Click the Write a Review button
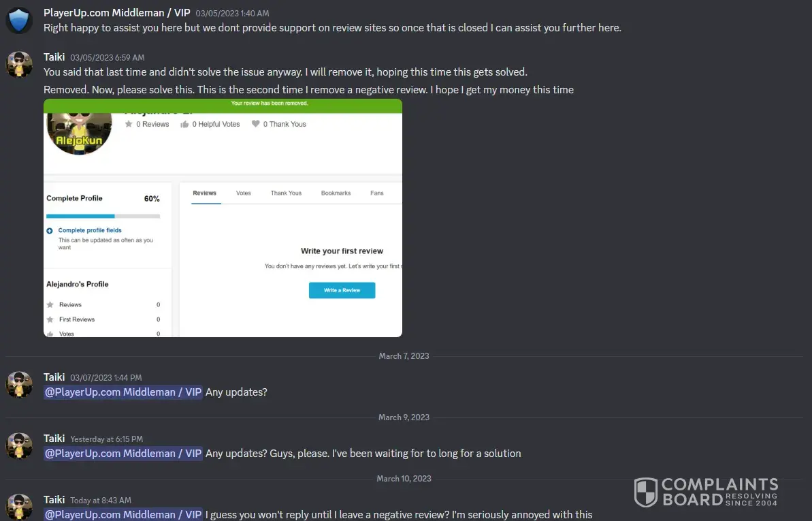This screenshot has height=521, width=812. (342, 290)
